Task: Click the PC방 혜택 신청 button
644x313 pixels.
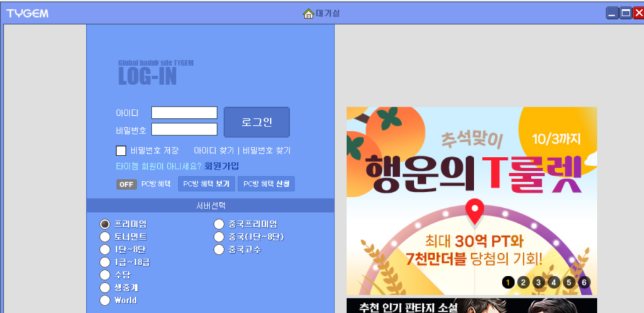Action: point(266,184)
